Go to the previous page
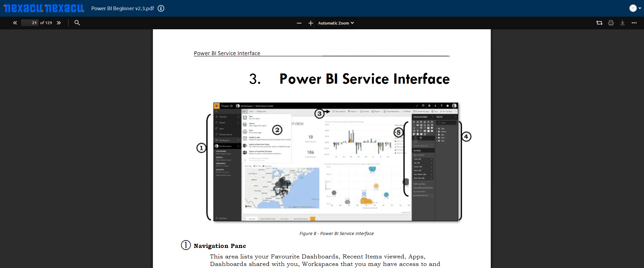Viewport: 644px width, 268px height. (15, 23)
